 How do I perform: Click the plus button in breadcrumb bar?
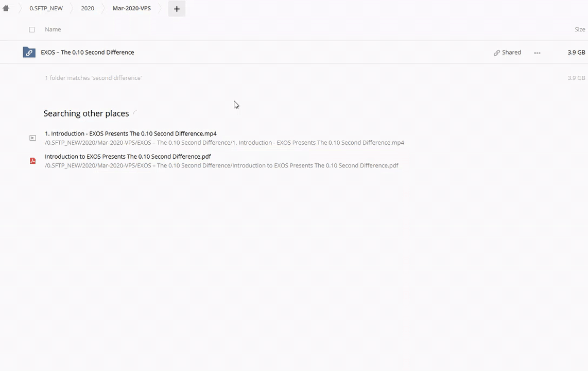click(177, 9)
